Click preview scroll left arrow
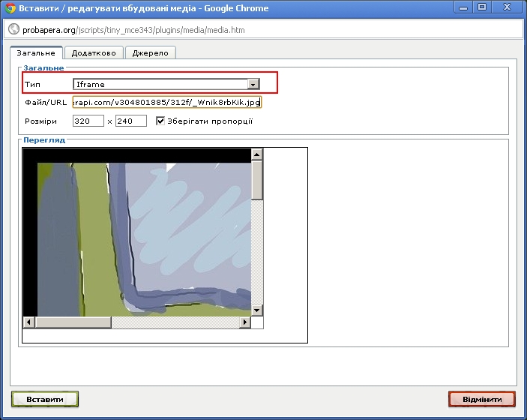 (x=29, y=322)
